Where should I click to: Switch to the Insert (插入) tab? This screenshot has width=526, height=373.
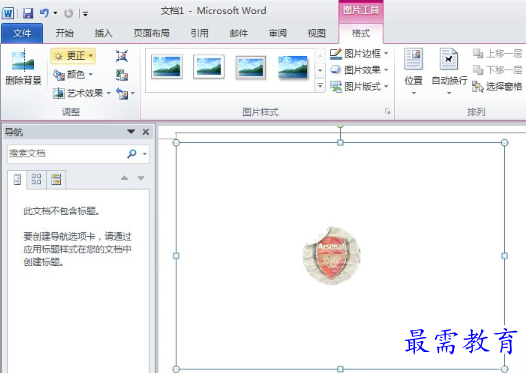[103, 33]
